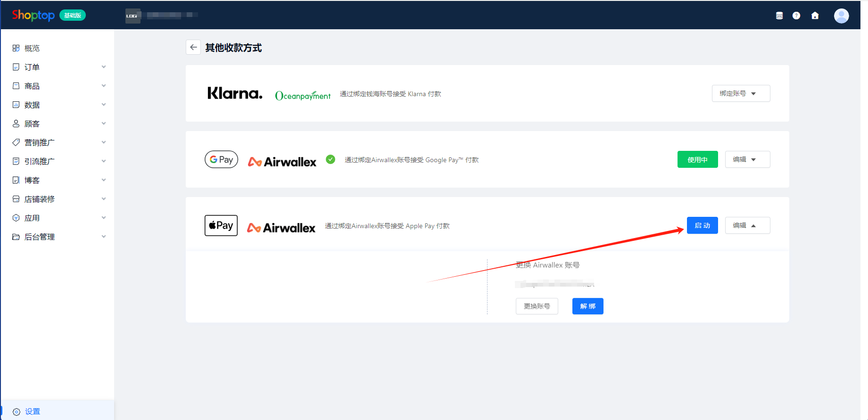Screen dimensions: 868x420
Task: Click the Shoptop logo
Action: pyautogui.click(x=33, y=15)
